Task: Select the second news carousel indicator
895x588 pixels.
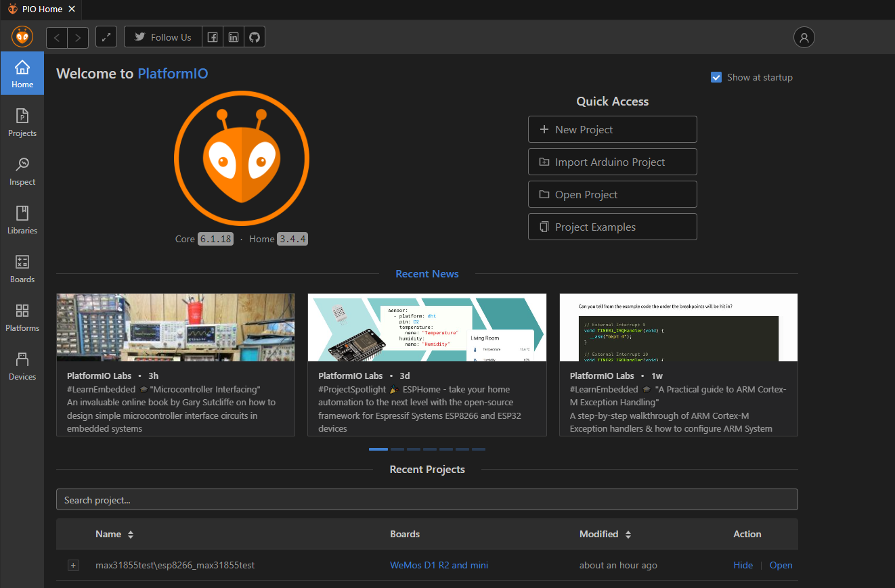Action: point(397,449)
